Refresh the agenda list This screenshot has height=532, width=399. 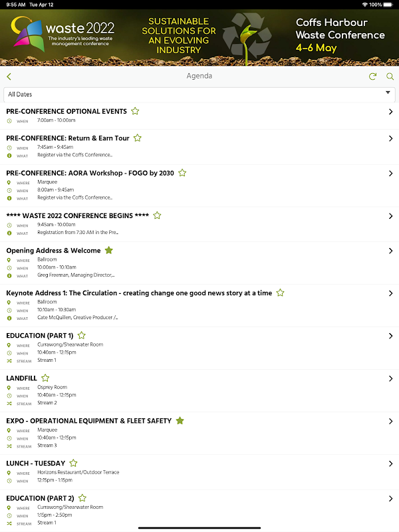372,76
